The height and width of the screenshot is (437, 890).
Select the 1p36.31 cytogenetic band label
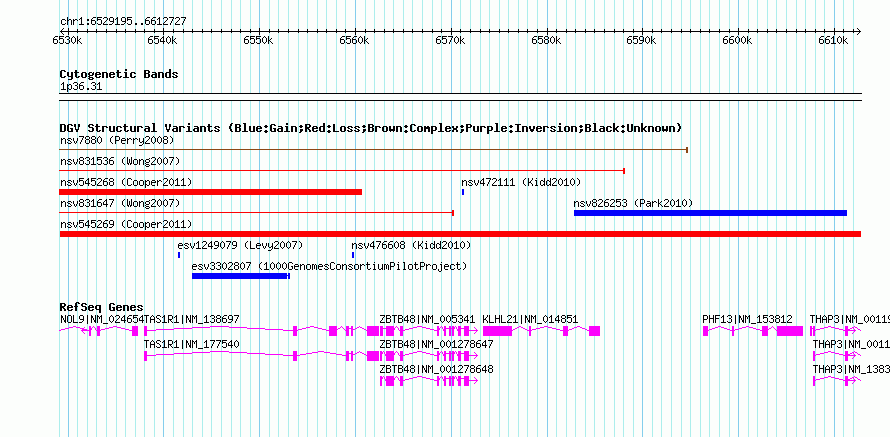pos(81,87)
